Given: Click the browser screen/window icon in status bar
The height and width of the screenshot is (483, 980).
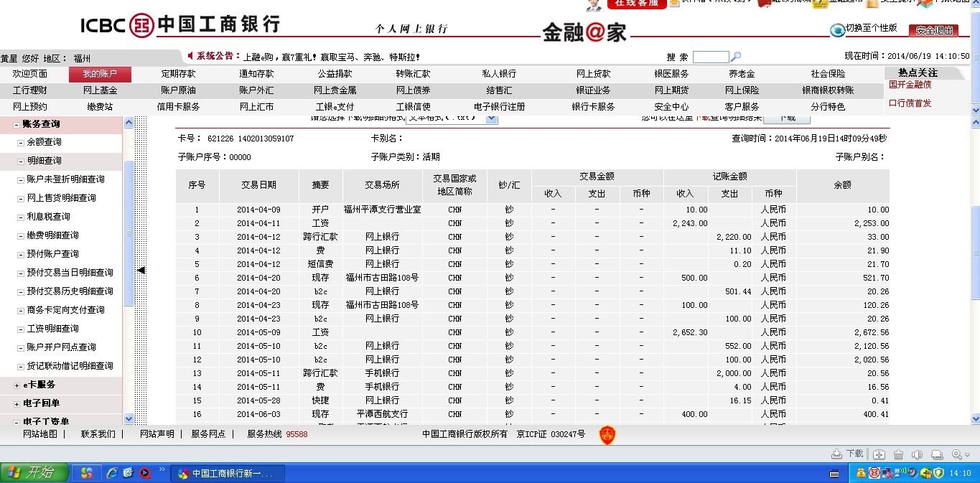Looking at the screenshot, I should (937, 454).
